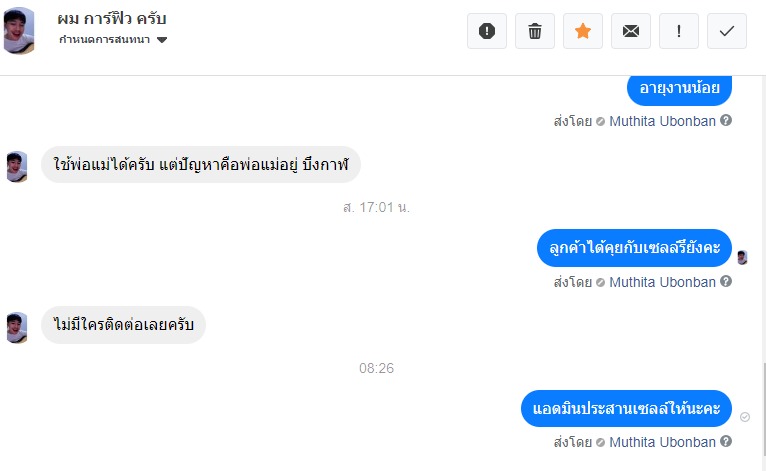Click help icon beside first Muthita Ubonban
Image resolution: width=766 pixels, height=471 pixels.
pyautogui.click(x=726, y=120)
